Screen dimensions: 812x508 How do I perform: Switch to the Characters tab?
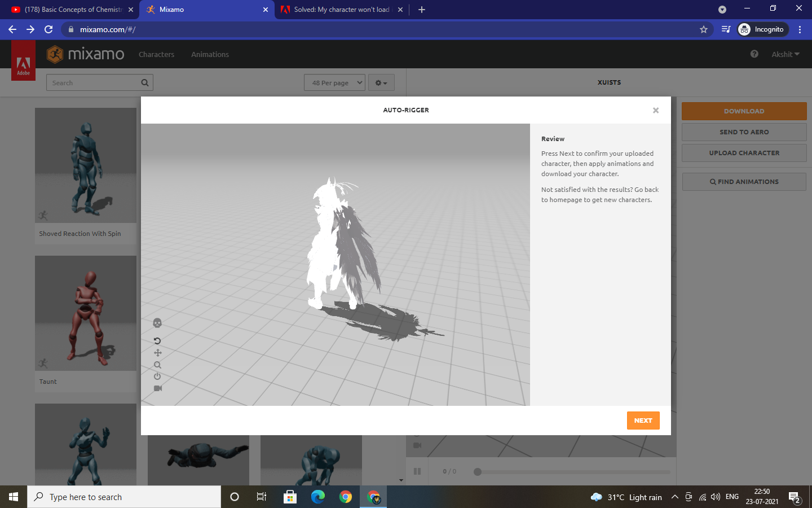click(156, 54)
